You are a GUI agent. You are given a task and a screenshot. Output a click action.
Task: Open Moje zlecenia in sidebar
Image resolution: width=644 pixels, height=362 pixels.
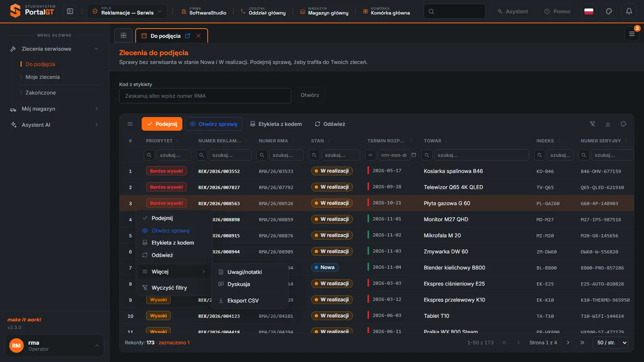[x=43, y=77]
